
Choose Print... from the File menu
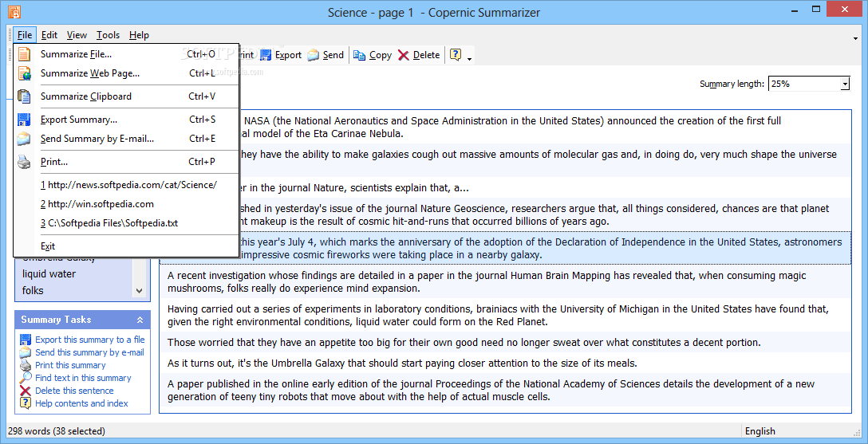tap(126, 162)
